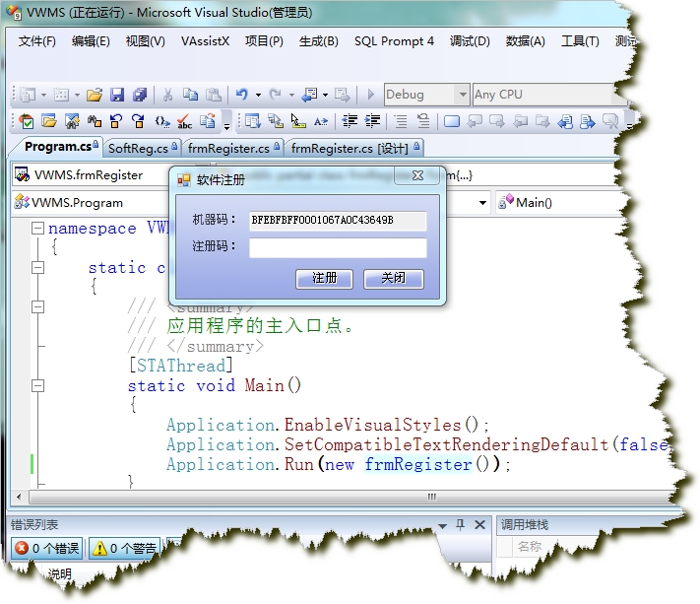The image size is (700, 604).
Task: Click the test checkmark icon in VAssistX toolbar
Action: pyautogui.click(x=27, y=121)
